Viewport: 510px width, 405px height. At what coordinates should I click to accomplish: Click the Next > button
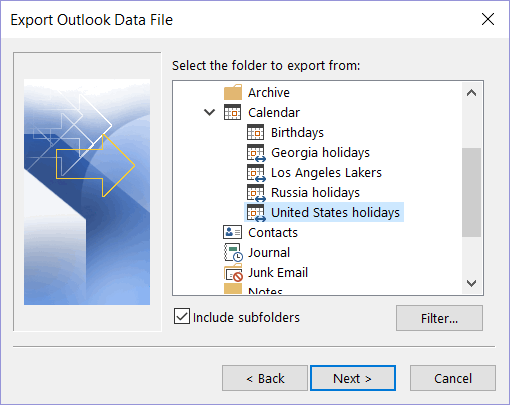click(x=353, y=378)
